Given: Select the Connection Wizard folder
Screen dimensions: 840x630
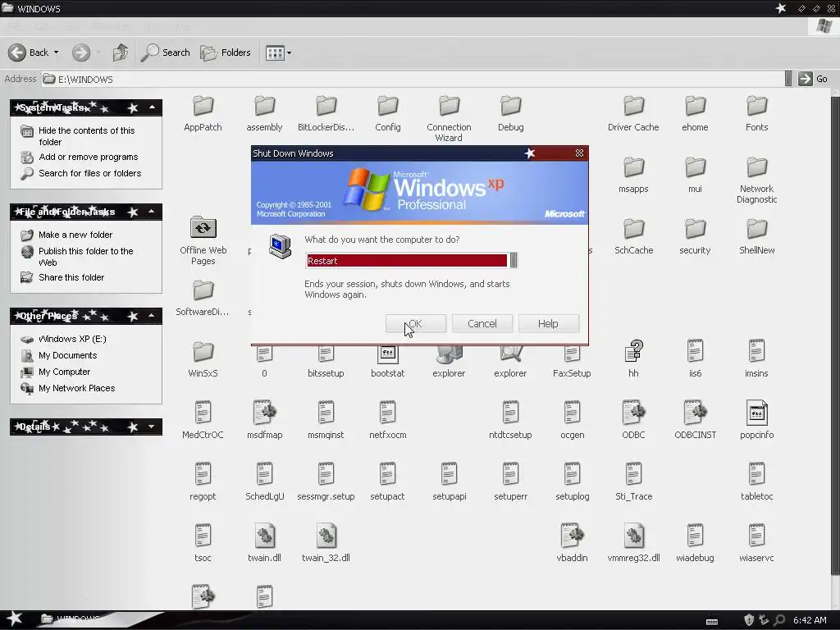Looking at the screenshot, I should [449, 118].
